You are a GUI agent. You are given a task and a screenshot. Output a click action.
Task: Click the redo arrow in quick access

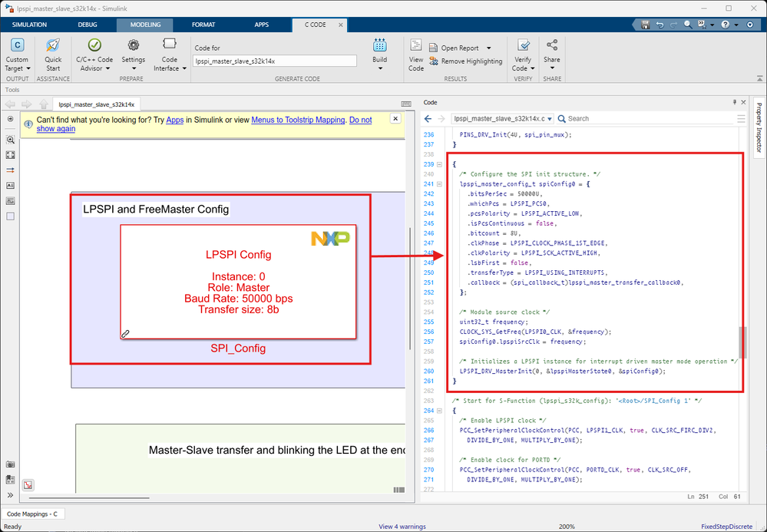[673, 25]
